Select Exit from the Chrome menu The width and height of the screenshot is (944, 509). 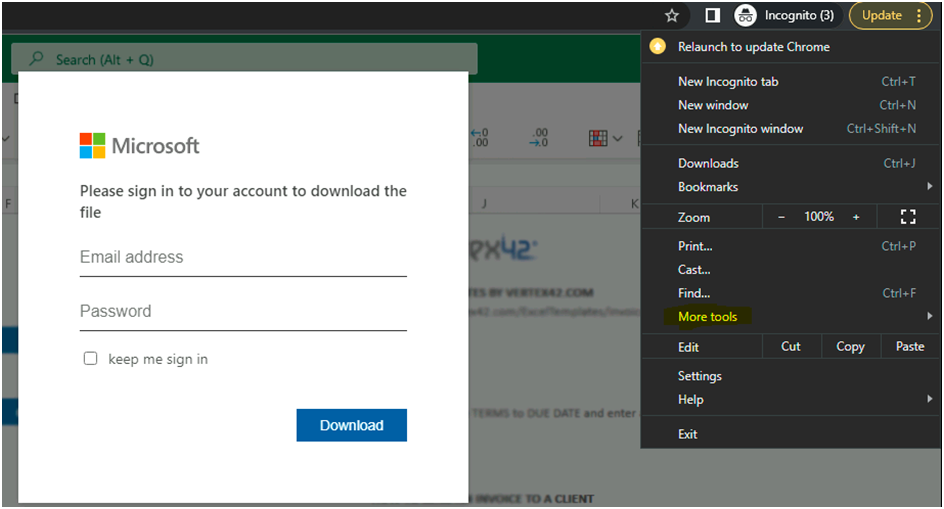[x=791, y=434]
